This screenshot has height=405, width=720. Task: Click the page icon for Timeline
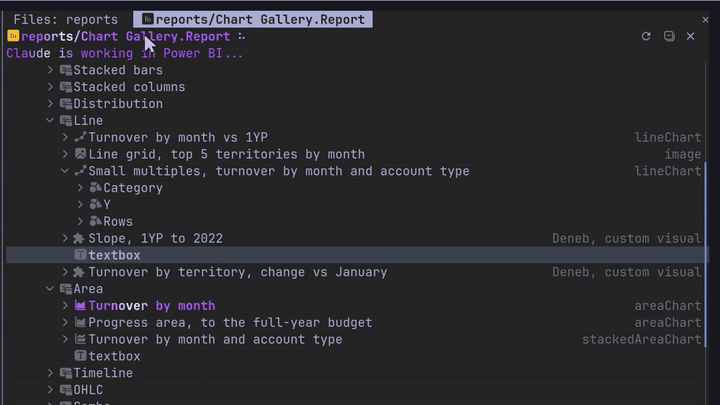(x=66, y=373)
